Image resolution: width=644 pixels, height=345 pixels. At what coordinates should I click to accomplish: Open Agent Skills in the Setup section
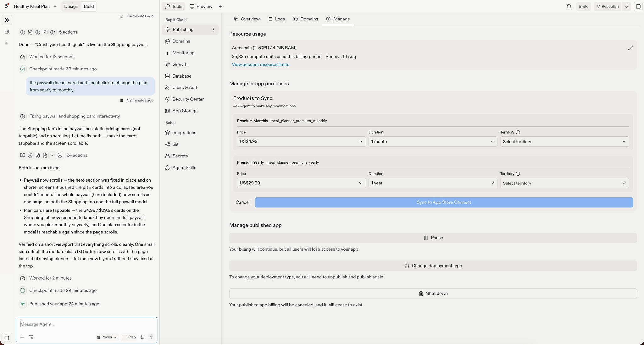[x=190, y=167]
